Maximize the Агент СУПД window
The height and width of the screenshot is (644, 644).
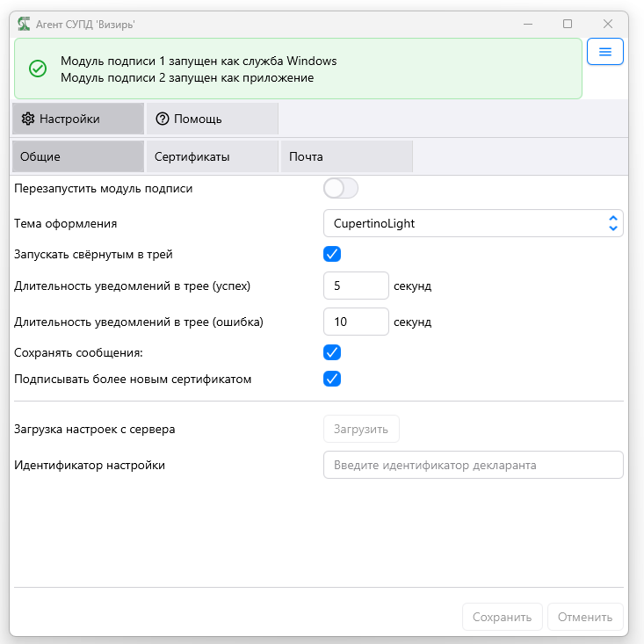pos(568,24)
